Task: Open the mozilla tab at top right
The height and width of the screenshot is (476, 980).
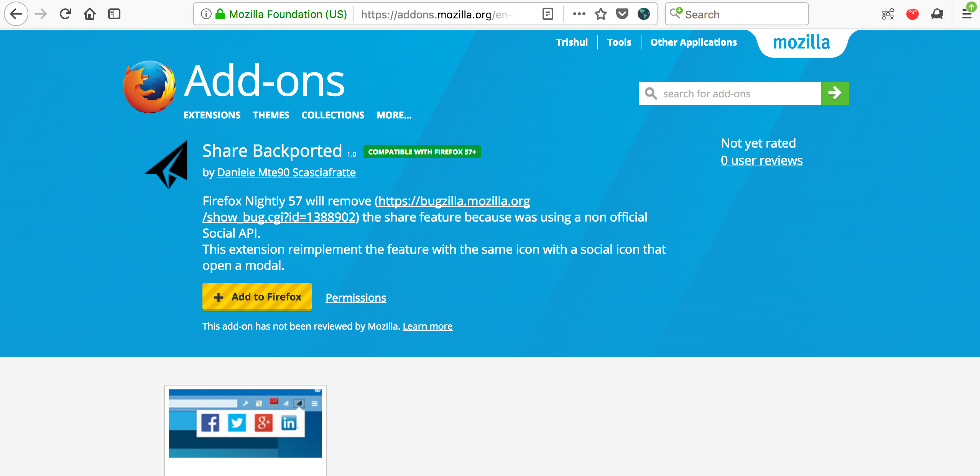Action: pyautogui.click(x=801, y=42)
